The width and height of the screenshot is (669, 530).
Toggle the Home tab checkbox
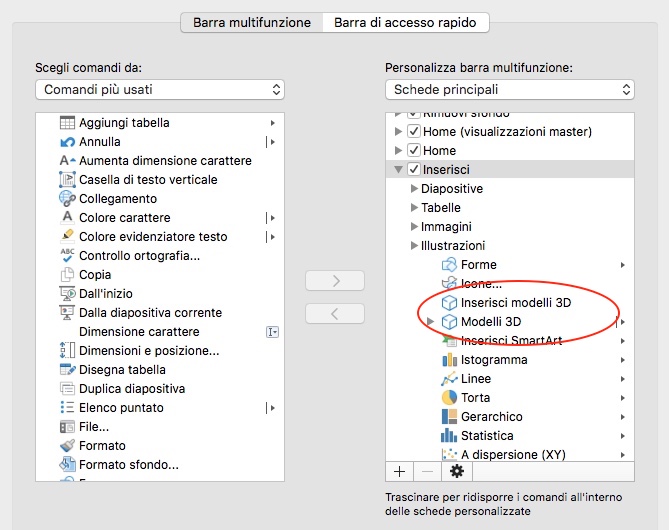coord(413,150)
